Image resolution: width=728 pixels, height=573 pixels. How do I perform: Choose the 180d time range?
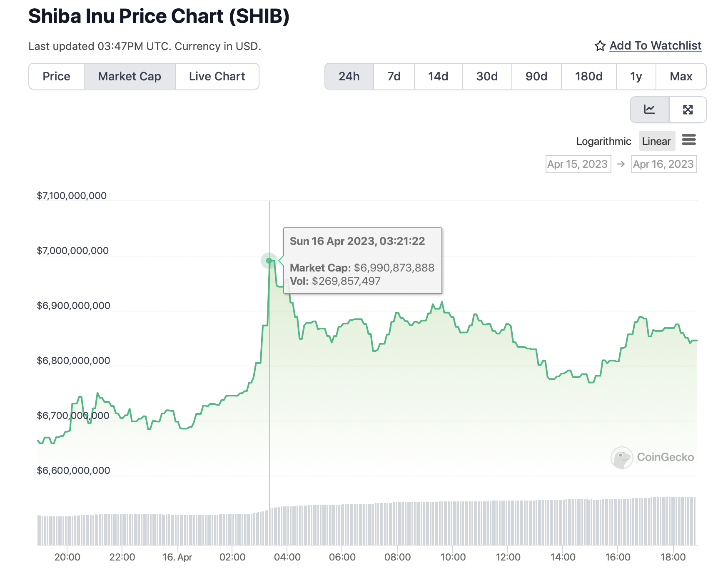[x=588, y=76]
